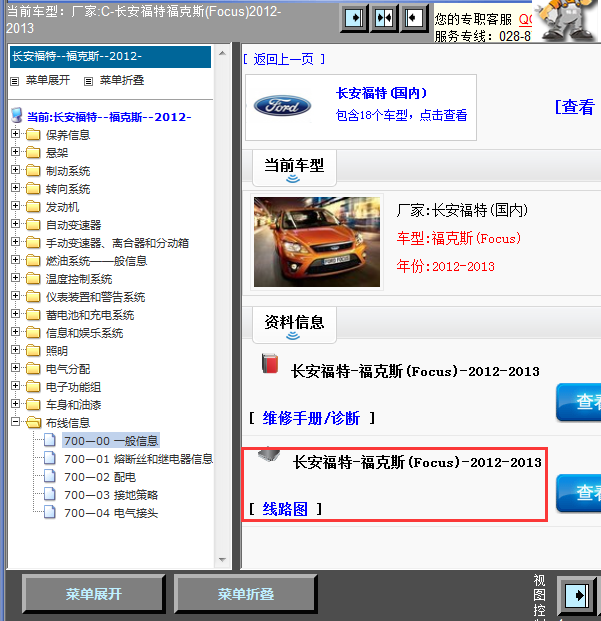Click the menu collapse icon above the tree
The height and width of the screenshot is (621, 601).
(x=88, y=81)
